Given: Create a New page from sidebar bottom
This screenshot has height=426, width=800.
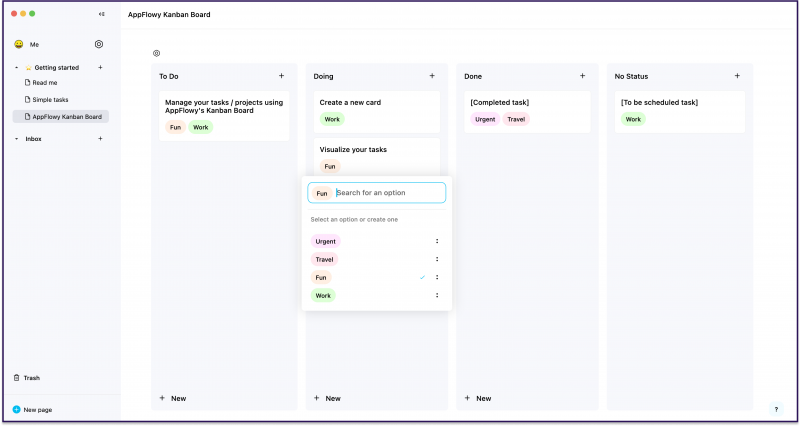Looking at the screenshot, I should [x=33, y=410].
